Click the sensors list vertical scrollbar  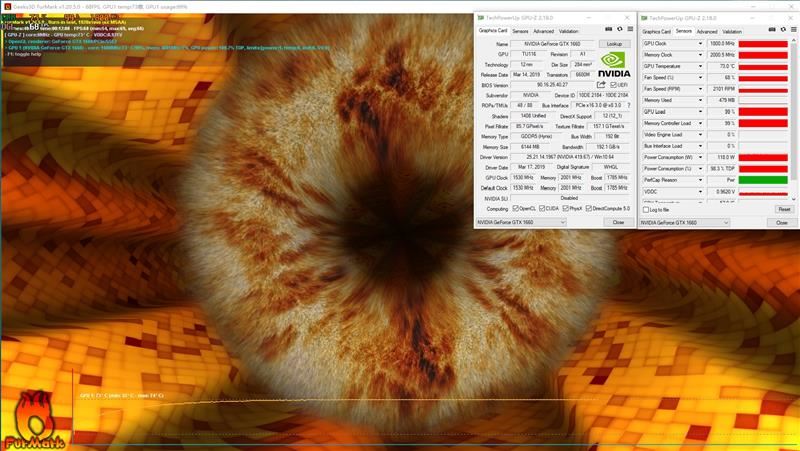click(793, 120)
